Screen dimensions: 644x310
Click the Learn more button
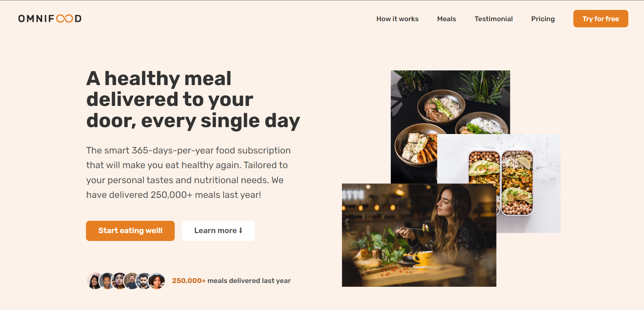218,231
